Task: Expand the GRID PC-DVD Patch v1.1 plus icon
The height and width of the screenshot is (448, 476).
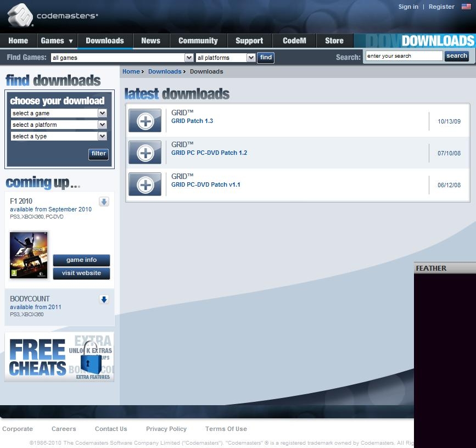Action: (145, 184)
